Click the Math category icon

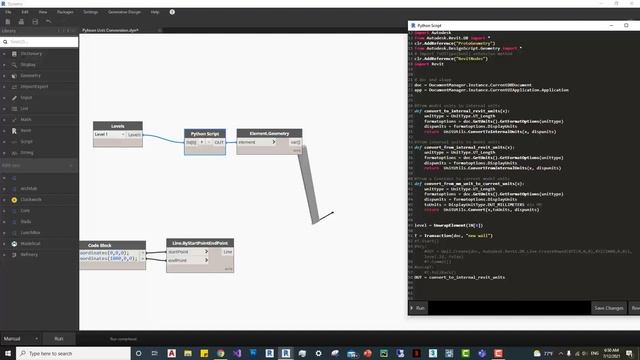point(14,120)
